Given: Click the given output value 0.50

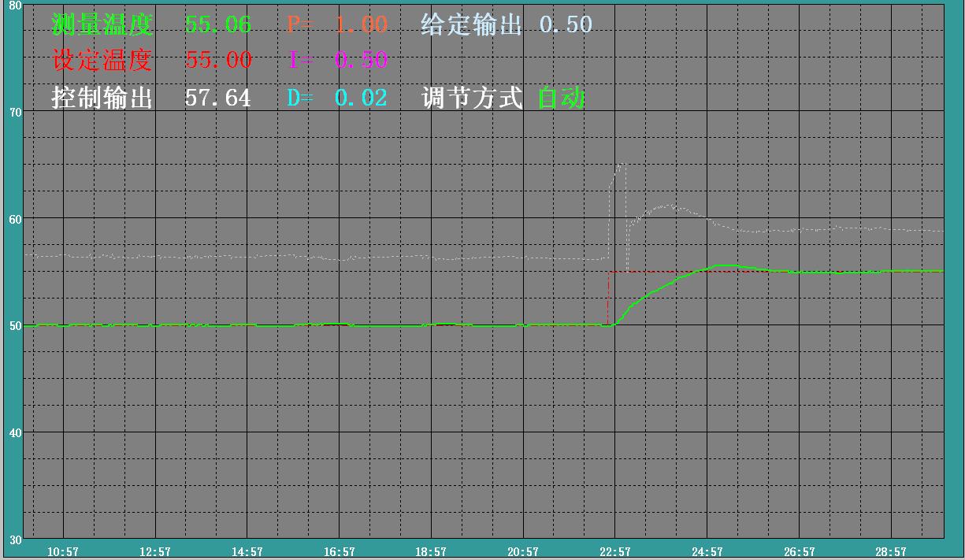Looking at the screenshot, I should pyautogui.click(x=566, y=24).
